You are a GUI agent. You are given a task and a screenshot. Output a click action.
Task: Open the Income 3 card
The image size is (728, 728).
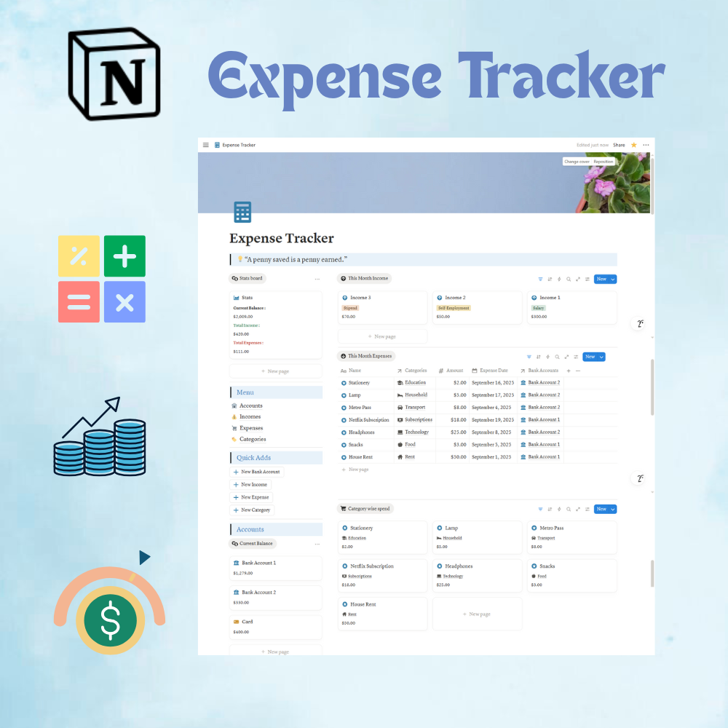383,307
